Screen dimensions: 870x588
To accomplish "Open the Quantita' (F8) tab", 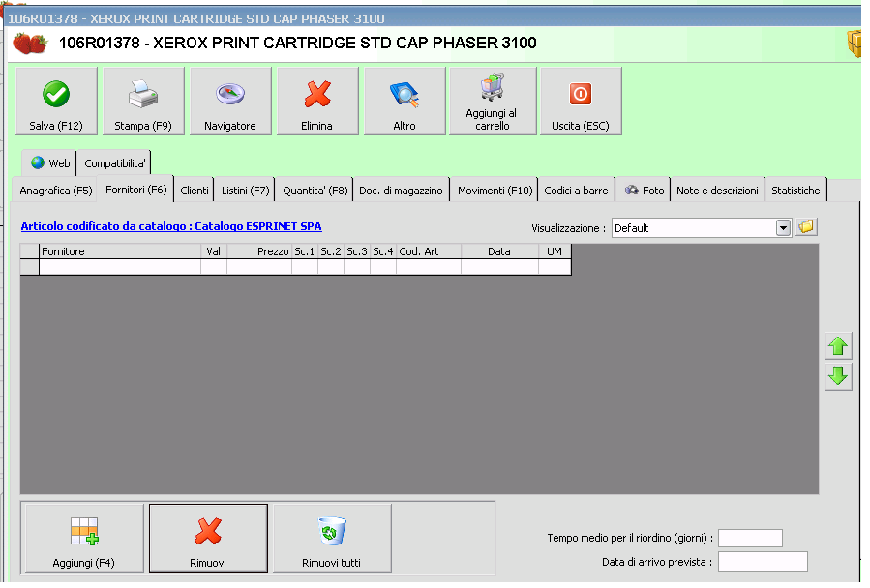I will pyautogui.click(x=315, y=191).
